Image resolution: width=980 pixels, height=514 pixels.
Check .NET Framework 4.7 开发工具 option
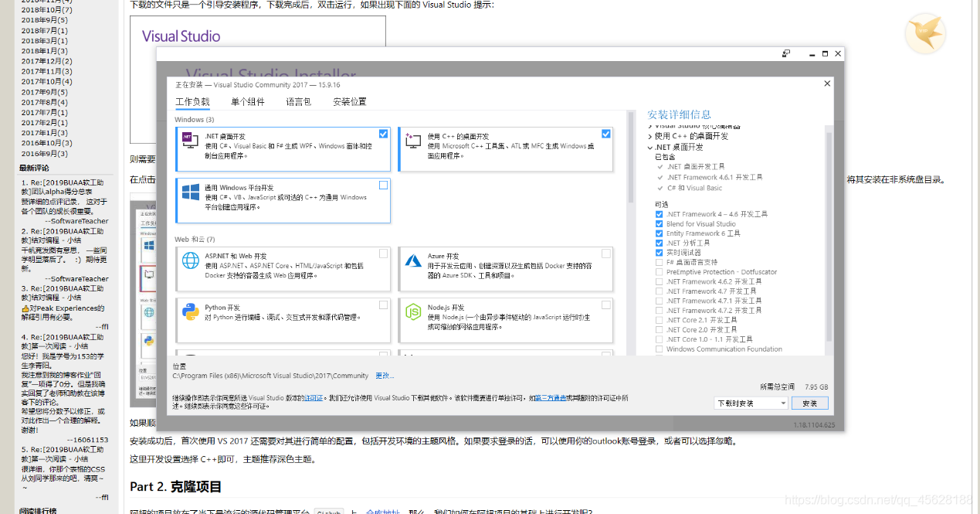(660, 291)
